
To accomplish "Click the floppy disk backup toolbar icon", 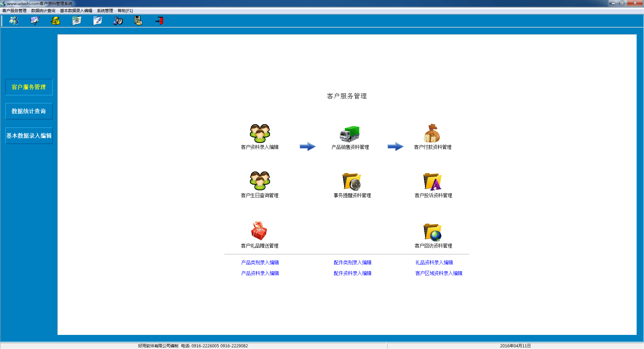I will [138, 21].
